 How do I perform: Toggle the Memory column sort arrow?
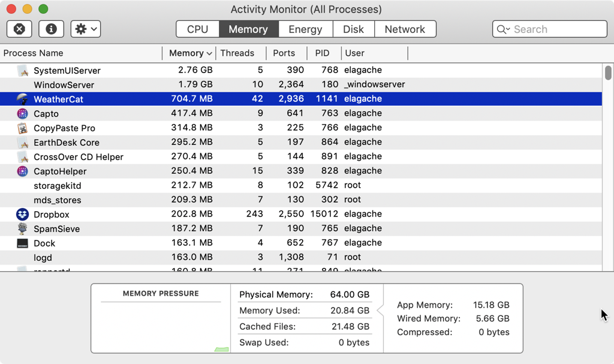(x=209, y=53)
